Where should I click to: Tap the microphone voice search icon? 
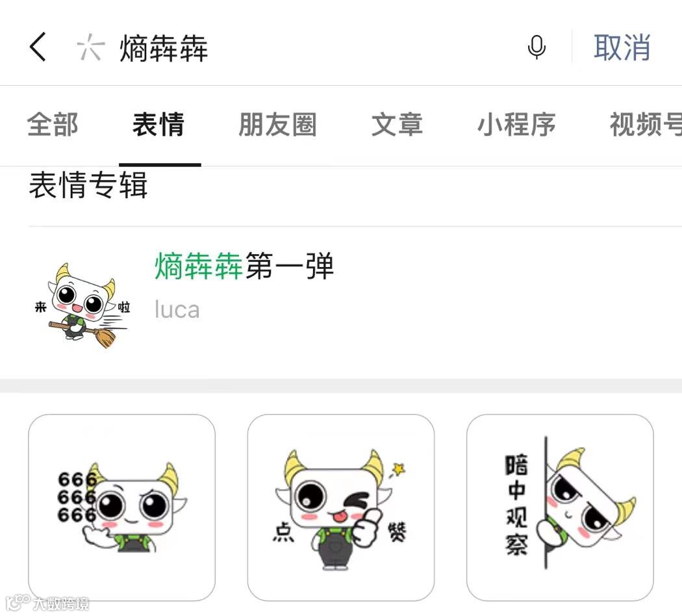pos(537,47)
